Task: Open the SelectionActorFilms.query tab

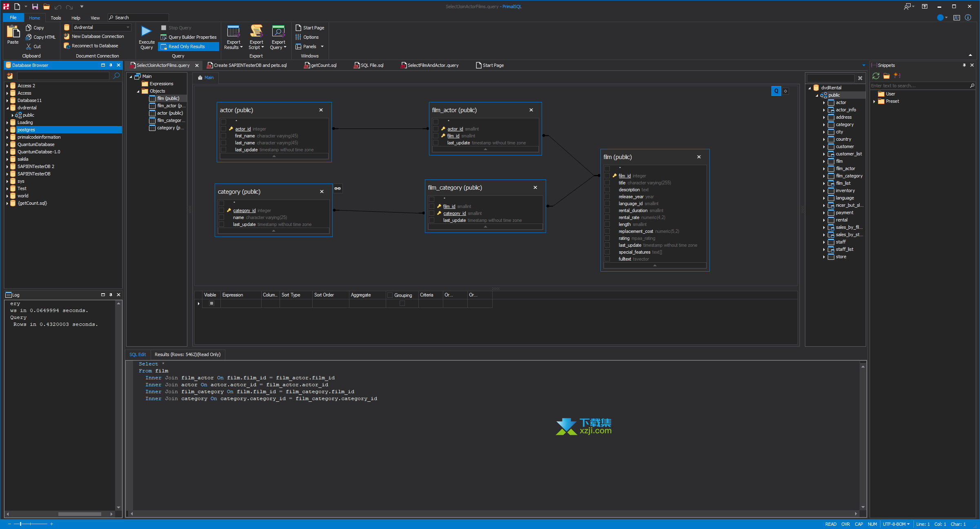Action: click(x=164, y=65)
